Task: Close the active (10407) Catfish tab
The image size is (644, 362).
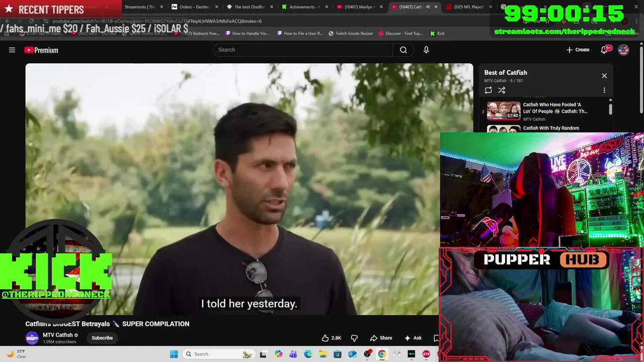Action: [436, 7]
